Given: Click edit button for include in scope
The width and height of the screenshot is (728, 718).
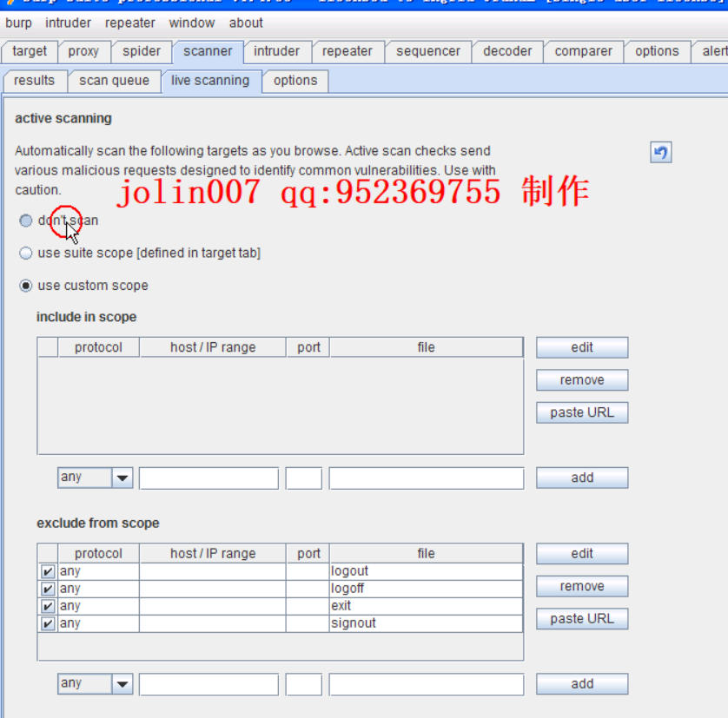Looking at the screenshot, I should 582,347.
